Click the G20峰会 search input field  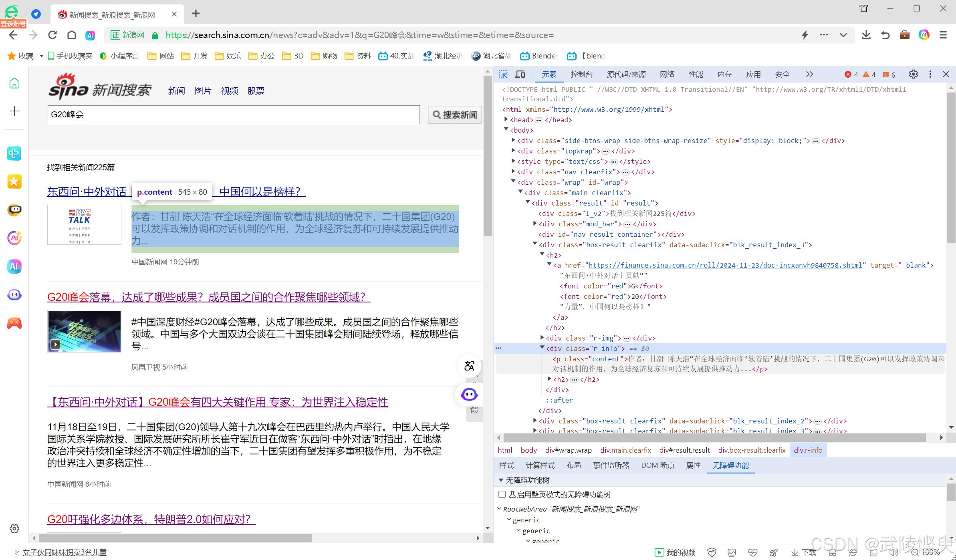coord(233,115)
